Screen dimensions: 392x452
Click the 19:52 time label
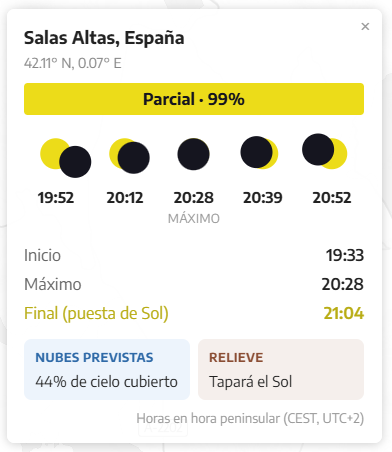coord(56,198)
